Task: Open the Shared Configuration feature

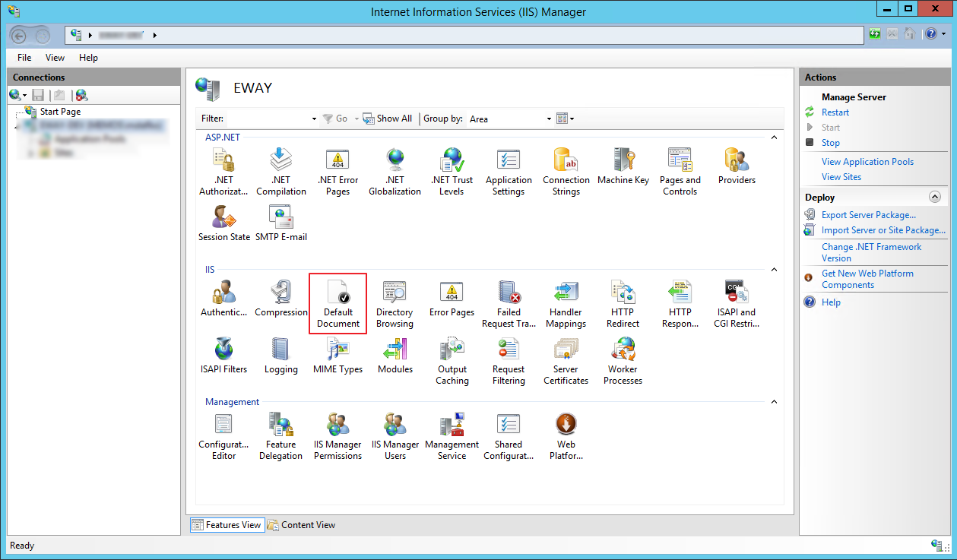Action: [509, 436]
